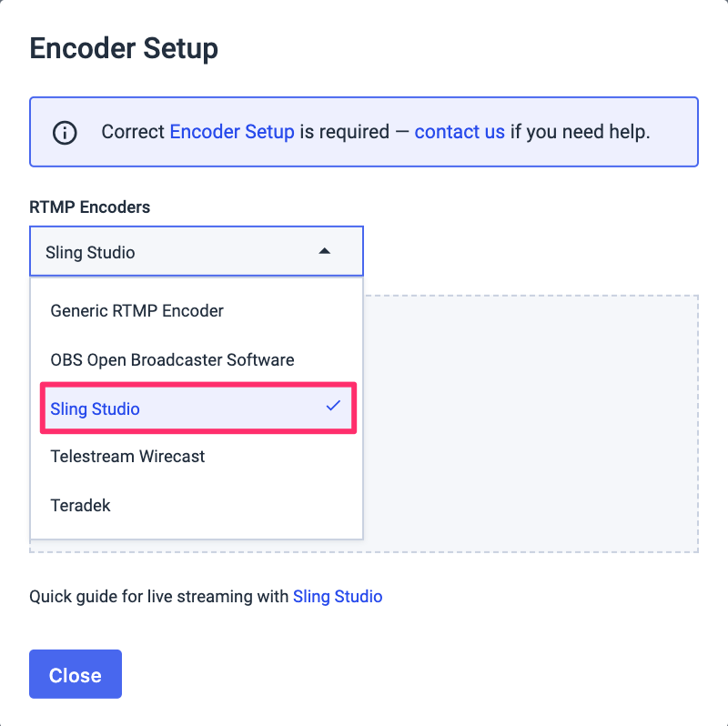Click the upward chevron on the encoder selector
728x726 pixels.
[325, 251]
